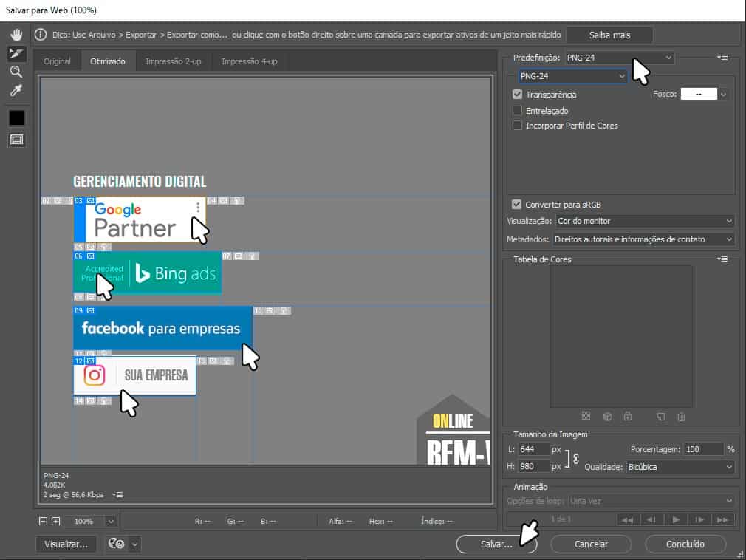The width and height of the screenshot is (746, 560).
Task: Select the Slice Select tool
Action: [16, 53]
